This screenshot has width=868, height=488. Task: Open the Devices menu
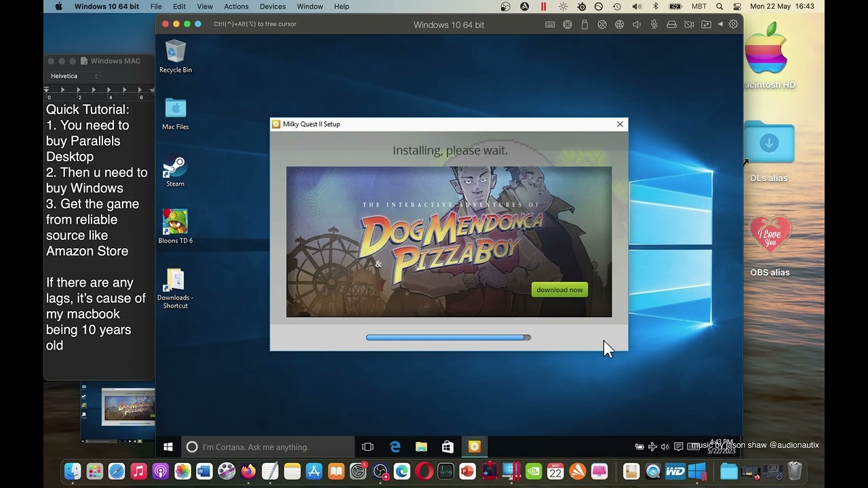[x=273, y=6]
